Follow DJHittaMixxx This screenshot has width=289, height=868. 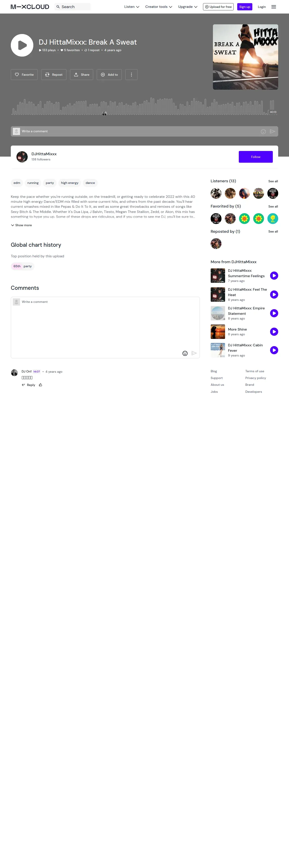coord(256,157)
